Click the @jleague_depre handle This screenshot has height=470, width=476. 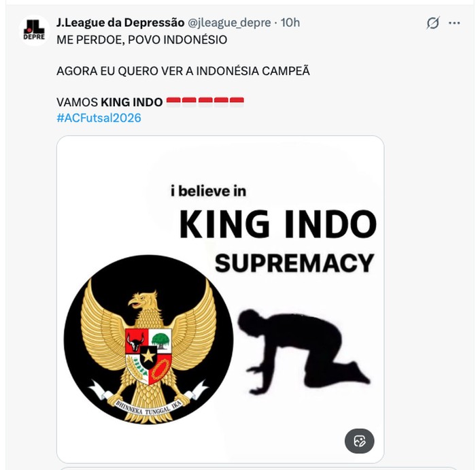tap(229, 22)
